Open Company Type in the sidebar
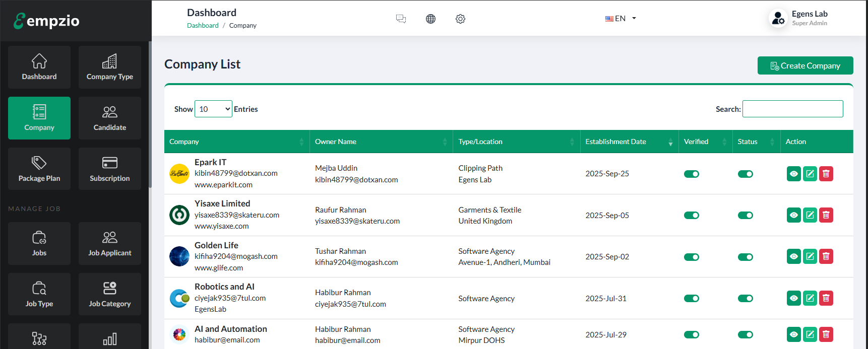 (110, 67)
